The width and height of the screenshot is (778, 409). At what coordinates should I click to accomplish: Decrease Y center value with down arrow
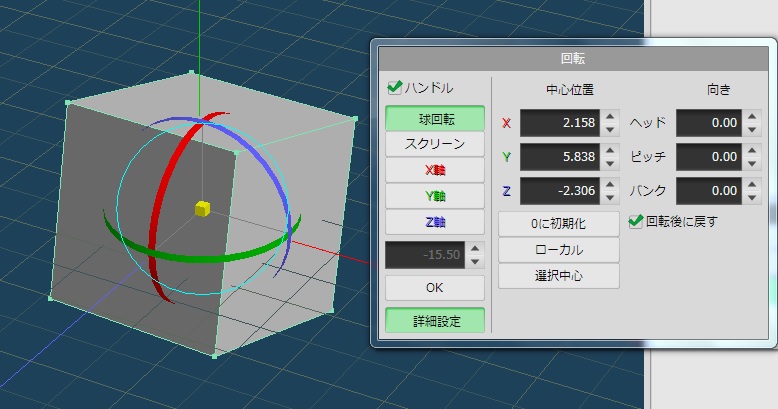(x=610, y=163)
